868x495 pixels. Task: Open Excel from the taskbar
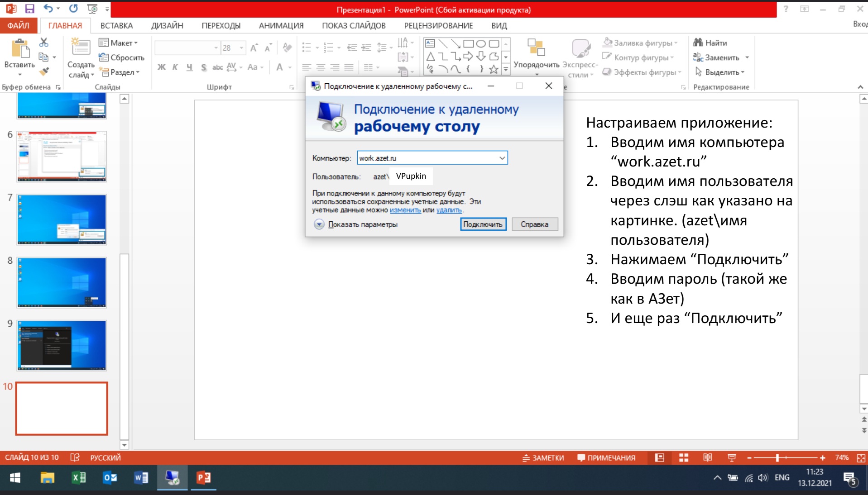point(79,478)
